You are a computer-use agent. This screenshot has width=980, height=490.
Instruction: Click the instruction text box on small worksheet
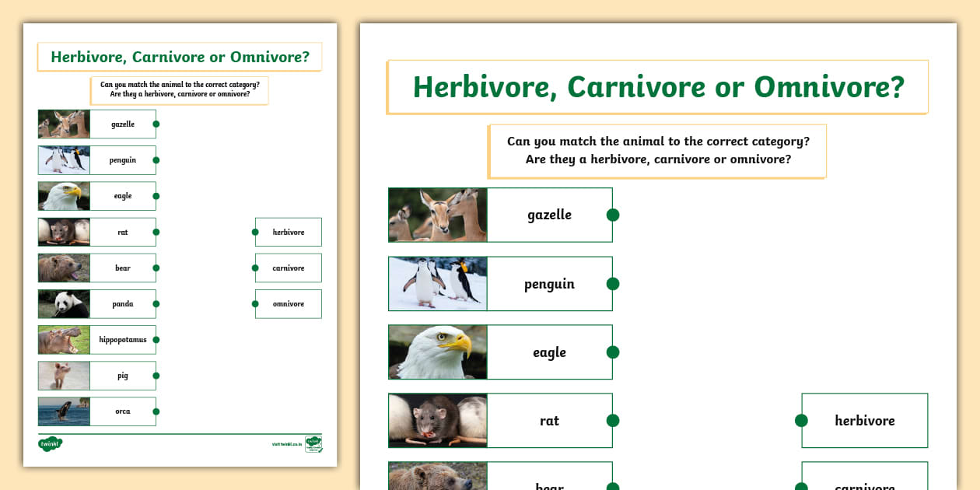coord(180,89)
